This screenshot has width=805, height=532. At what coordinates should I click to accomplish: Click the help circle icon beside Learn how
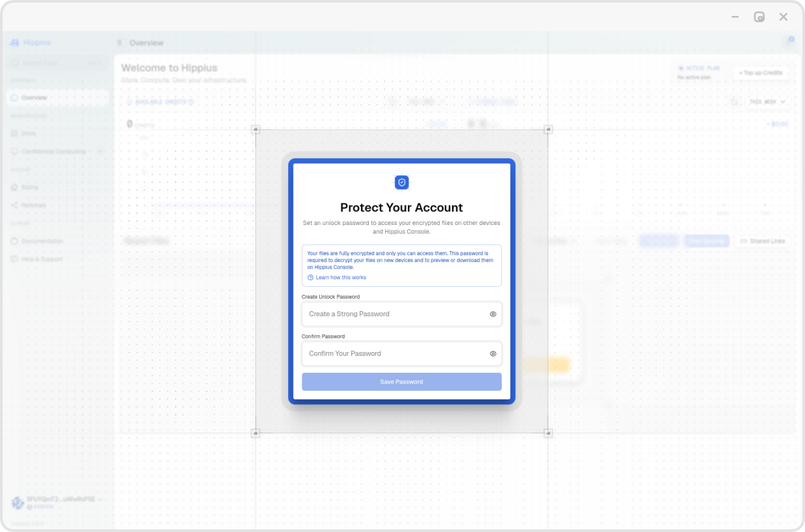click(310, 277)
